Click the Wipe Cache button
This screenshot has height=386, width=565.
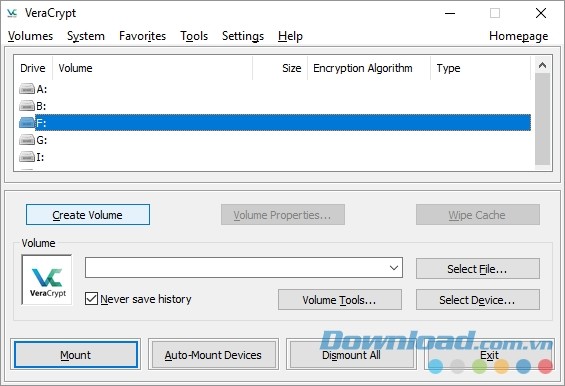coord(477,215)
